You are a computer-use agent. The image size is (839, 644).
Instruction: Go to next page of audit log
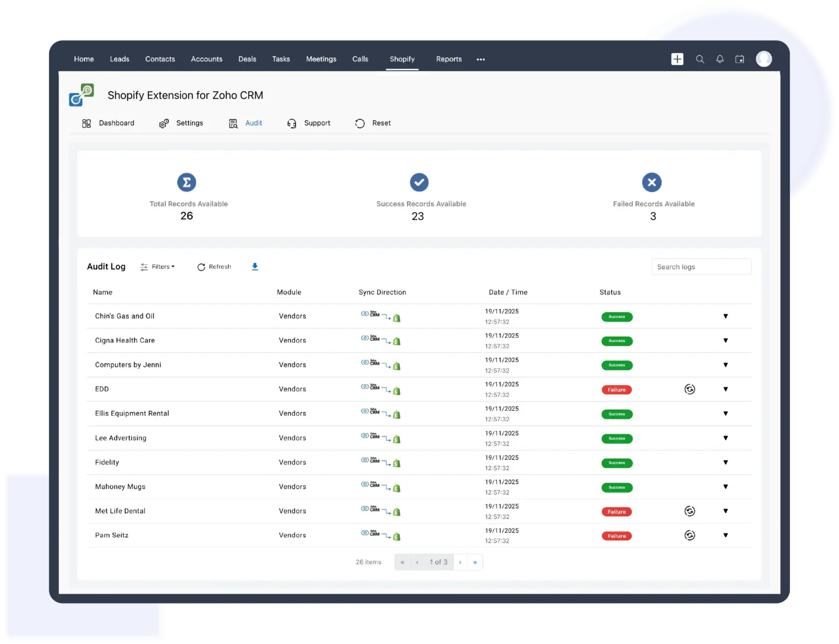pos(460,562)
